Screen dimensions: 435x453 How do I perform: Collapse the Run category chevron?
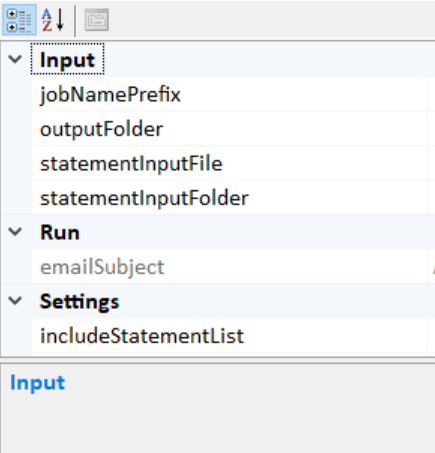pyautogui.click(x=15, y=232)
